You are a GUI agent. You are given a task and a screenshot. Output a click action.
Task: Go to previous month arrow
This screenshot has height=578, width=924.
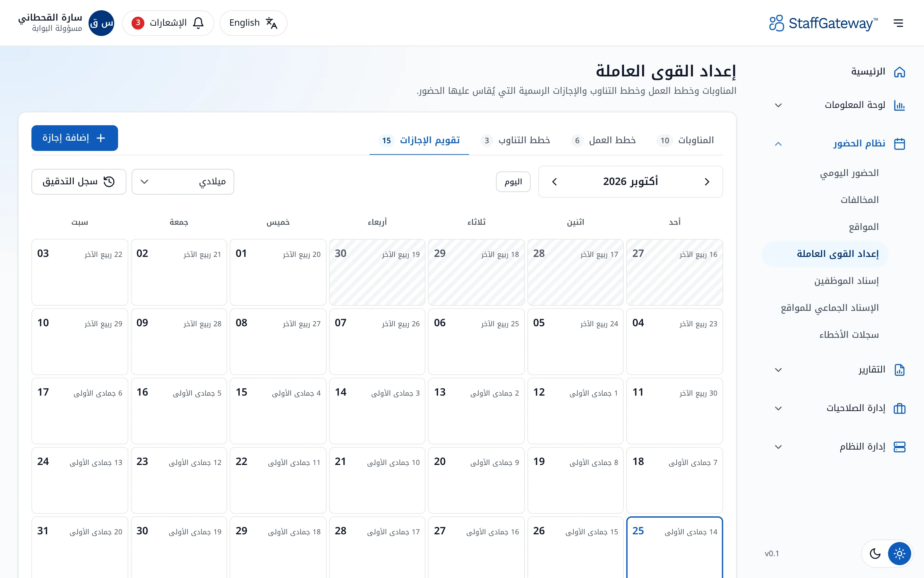tap(707, 181)
